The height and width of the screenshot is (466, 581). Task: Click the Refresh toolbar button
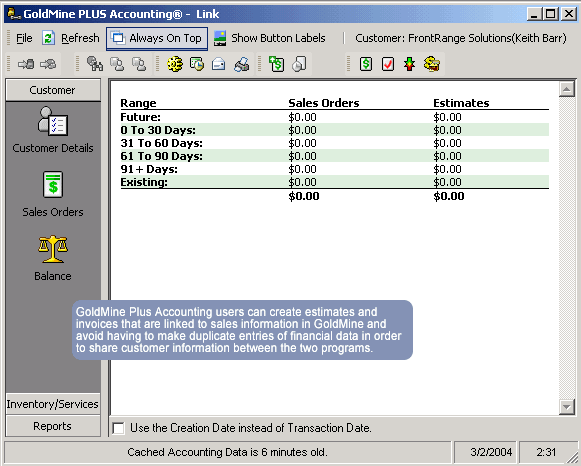[70, 38]
